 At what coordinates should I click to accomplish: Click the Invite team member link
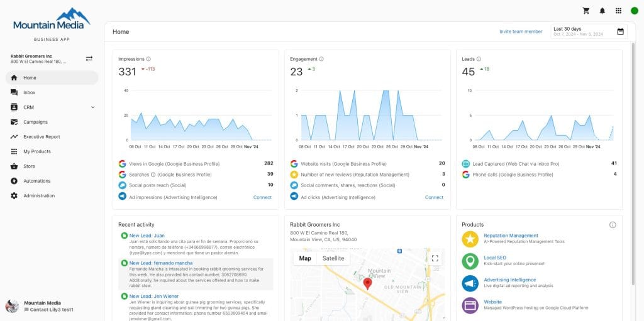[x=520, y=31]
